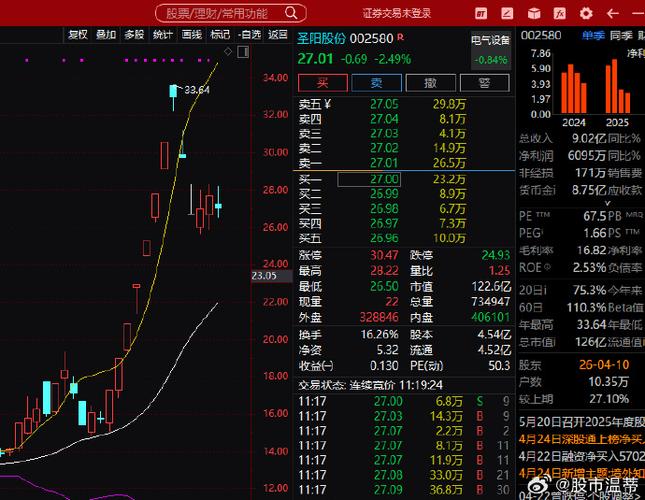Open news 4月24日新增主题
645x500 pixels.
tap(582, 473)
